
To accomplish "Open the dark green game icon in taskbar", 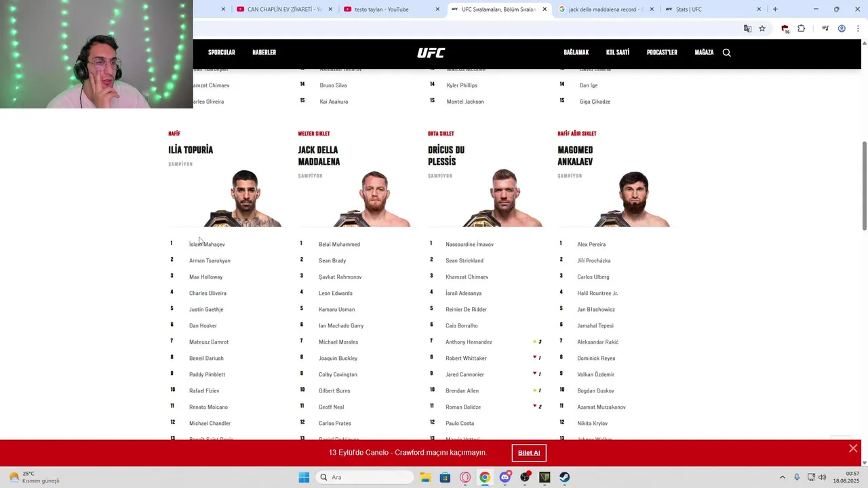I will pyautogui.click(x=545, y=477).
